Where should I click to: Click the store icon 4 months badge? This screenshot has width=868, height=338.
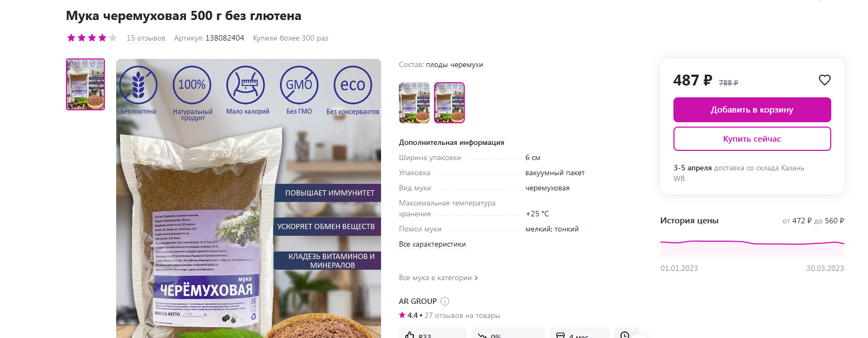[x=579, y=333]
